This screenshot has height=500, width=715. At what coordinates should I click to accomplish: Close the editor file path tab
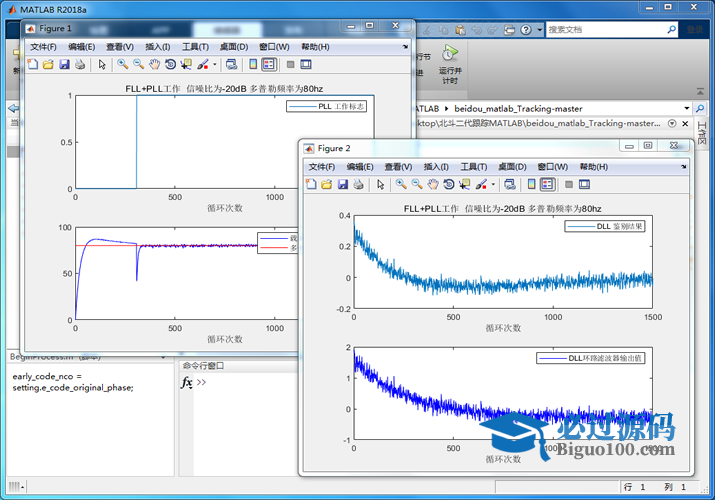click(x=685, y=124)
